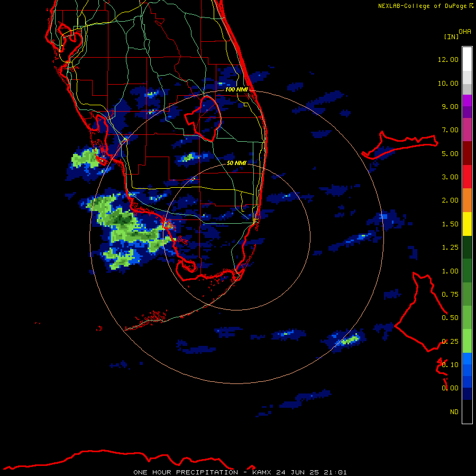The width and height of the screenshot is (476, 476).
Task: Click the ONE HOUR PRECIPITATION title text
Action: click(186, 472)
